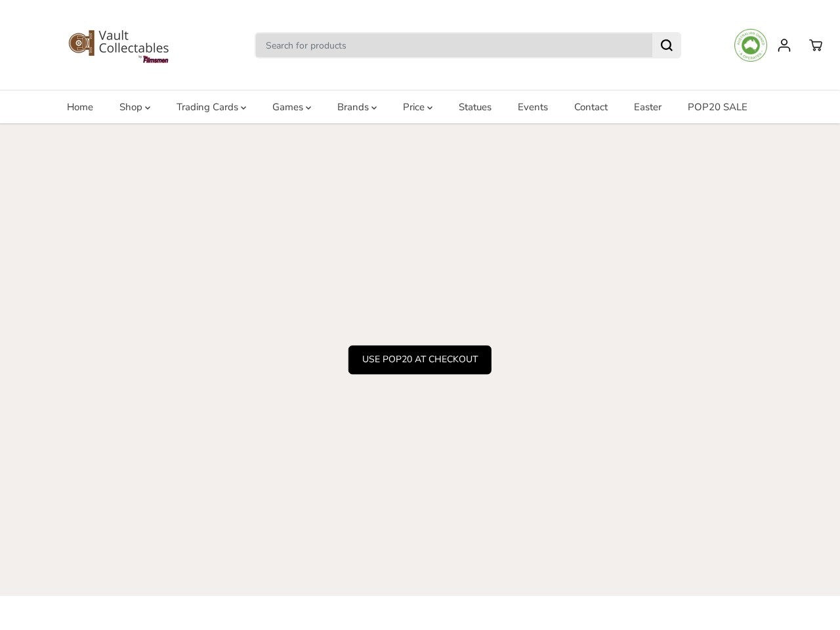This screenshot has width=840, height=630.
Task: Click the Vault Collectables logo
Action: tap(118, 45)
